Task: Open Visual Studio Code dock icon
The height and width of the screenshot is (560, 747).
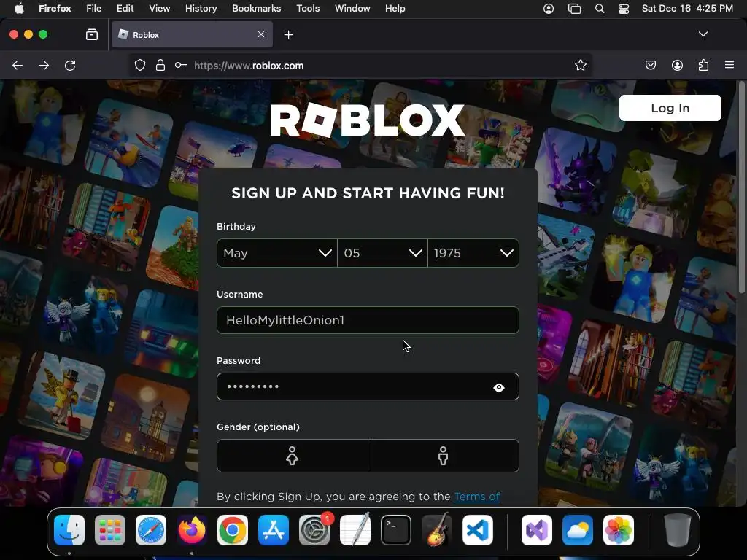Action: tap(477, 530)
